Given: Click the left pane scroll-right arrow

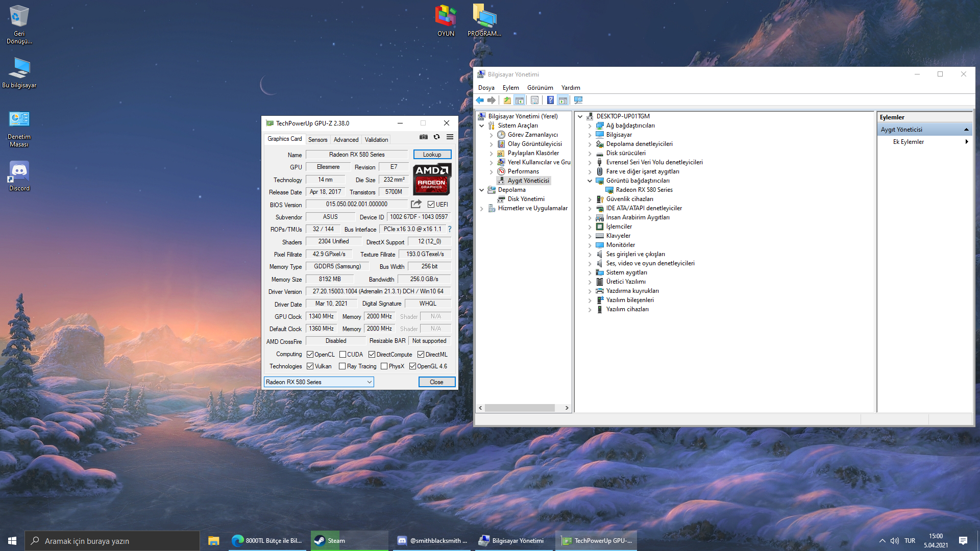Looking at the screenshot, I should point(567,408).
